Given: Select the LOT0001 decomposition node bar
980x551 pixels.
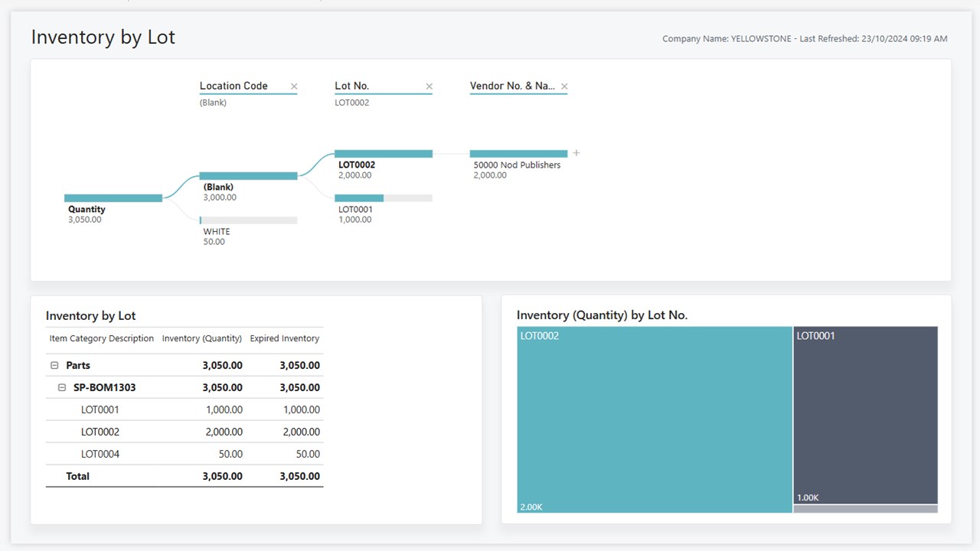Looking at the screenshot, I should pyautogui.click(x=384, y=198).
